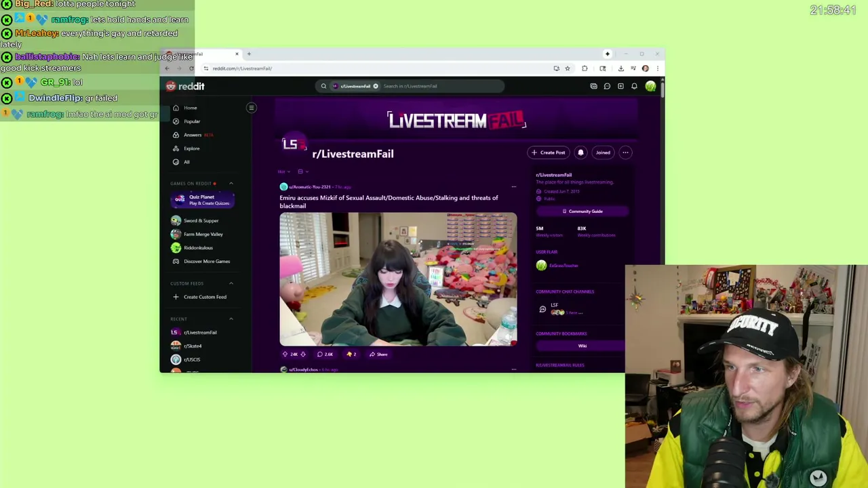Upvote the Emiru accuses Mizkif post
The height and width of the screenshot is (488, 868).
click(x=285, y=354)
